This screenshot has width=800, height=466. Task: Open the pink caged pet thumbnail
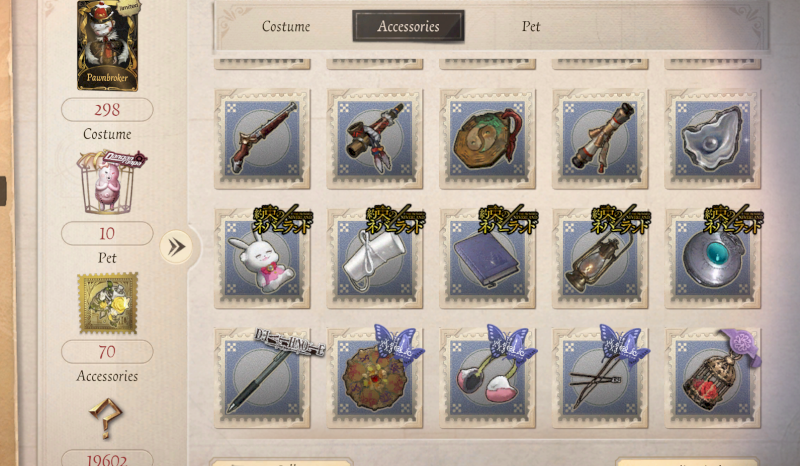(109, 182)
